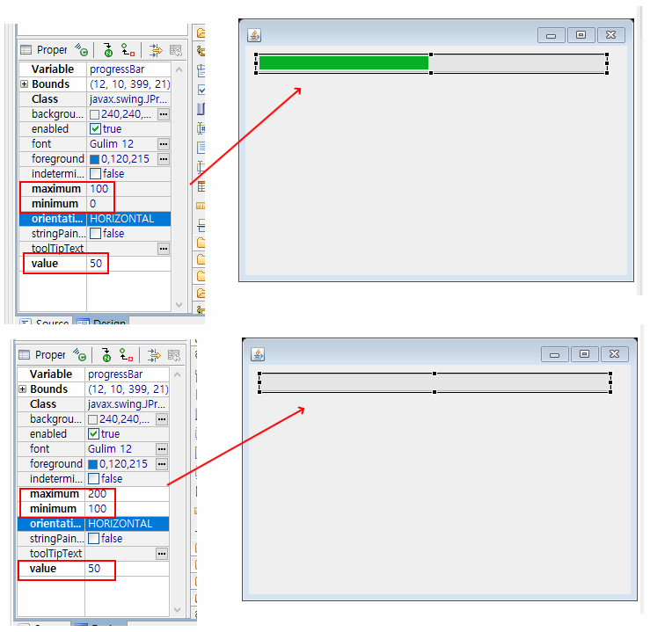
Task: Toggle the indeterminate checkbox in upper Properties panel
Action: [x=95, y=174]
